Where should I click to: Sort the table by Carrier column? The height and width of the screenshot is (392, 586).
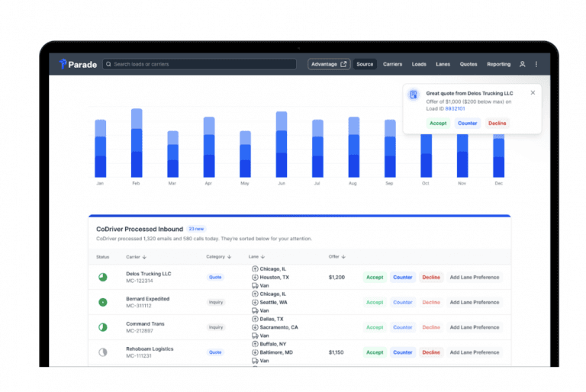tap(136, 257)
